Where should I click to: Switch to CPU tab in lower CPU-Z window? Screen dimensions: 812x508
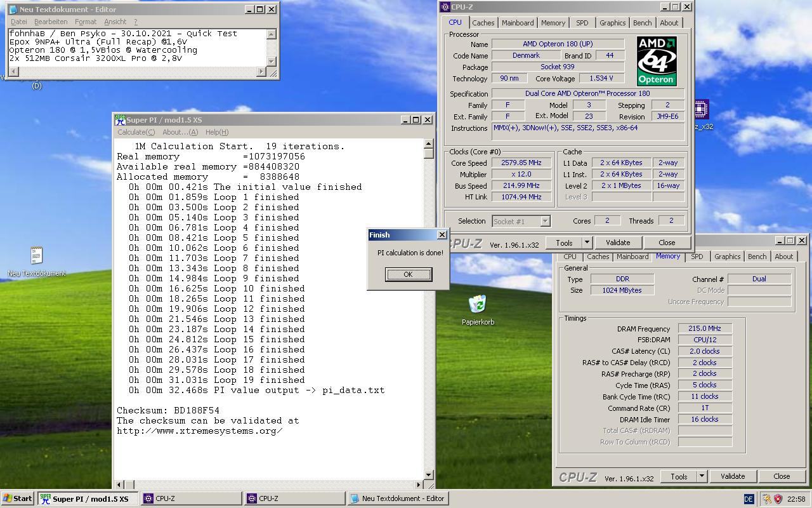570,257
